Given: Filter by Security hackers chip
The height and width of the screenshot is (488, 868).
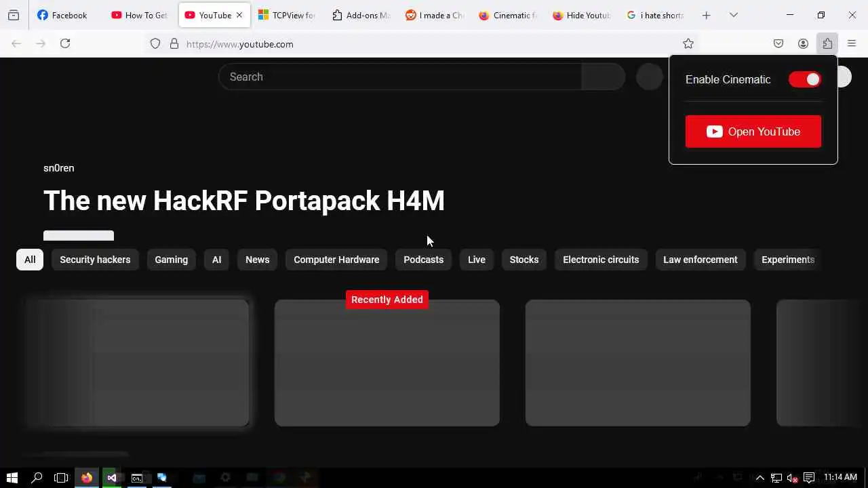Looking at the screenshot, I should pyautogui.click(x=95, y=260).
